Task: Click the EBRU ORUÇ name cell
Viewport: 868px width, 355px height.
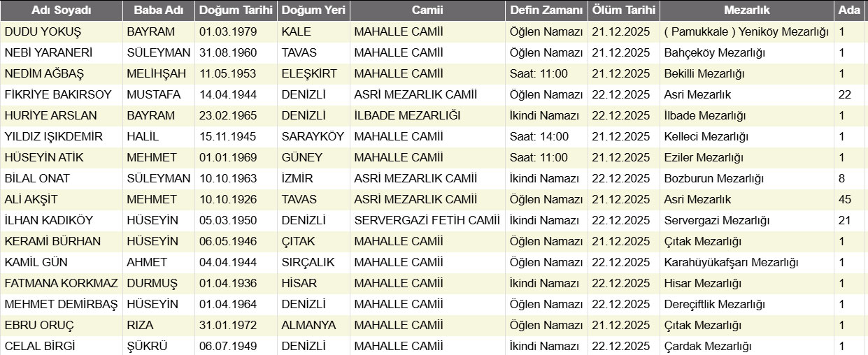Action: 39,326
